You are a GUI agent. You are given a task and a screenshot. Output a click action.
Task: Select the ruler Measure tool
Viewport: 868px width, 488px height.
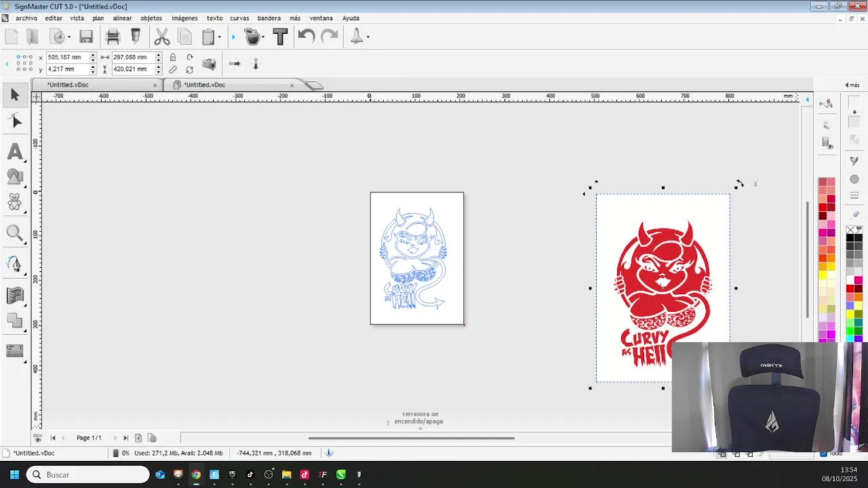point(15,350)
